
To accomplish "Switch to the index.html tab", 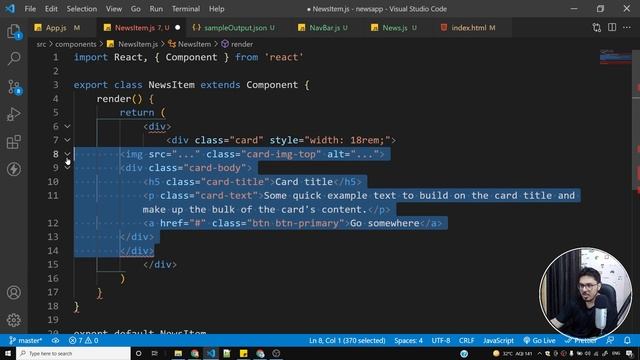I will (x=469, y=28).
